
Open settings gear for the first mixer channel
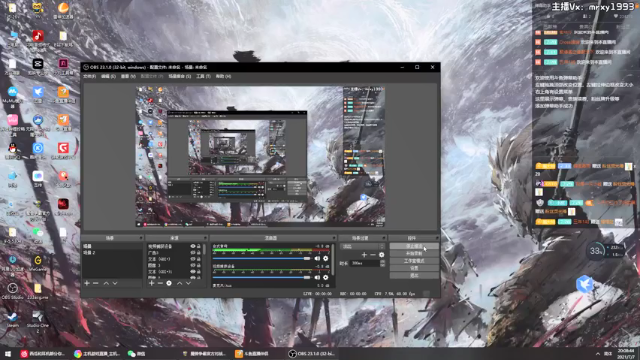point(325,258)
